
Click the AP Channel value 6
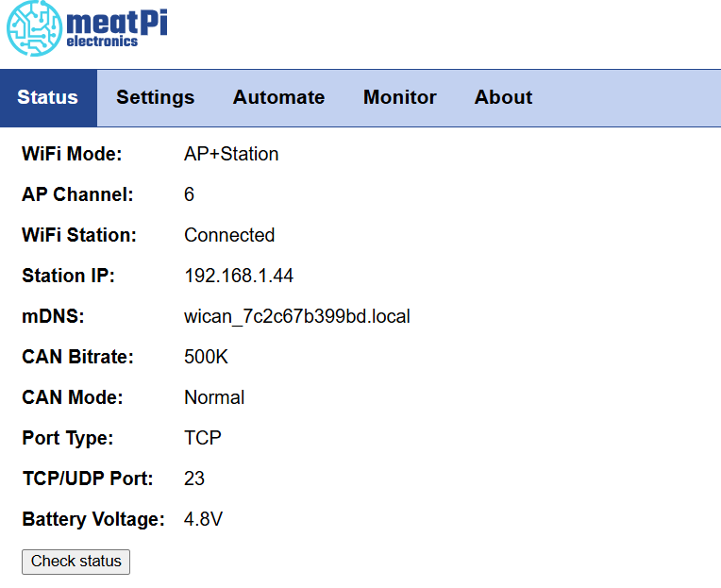189,194
